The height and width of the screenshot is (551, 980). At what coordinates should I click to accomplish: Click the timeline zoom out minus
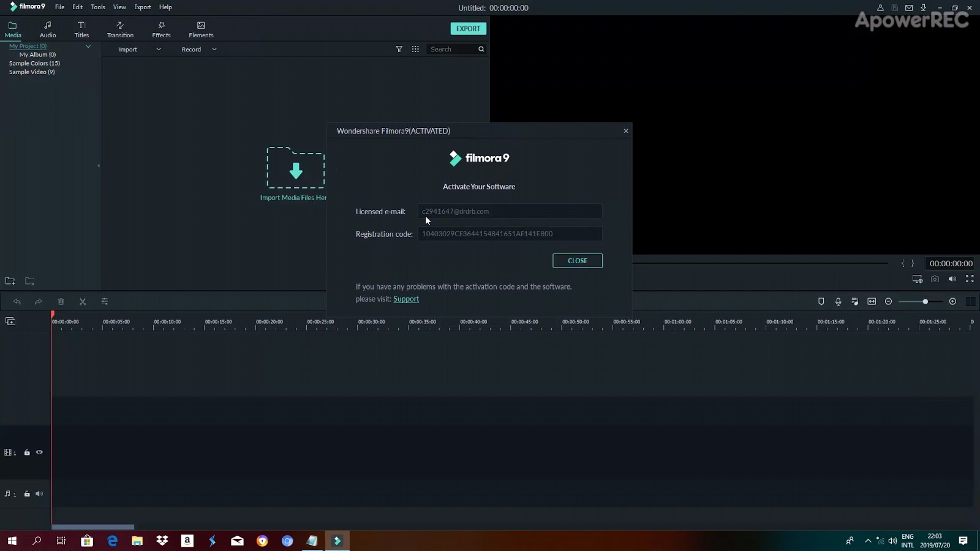pos(889,301)
